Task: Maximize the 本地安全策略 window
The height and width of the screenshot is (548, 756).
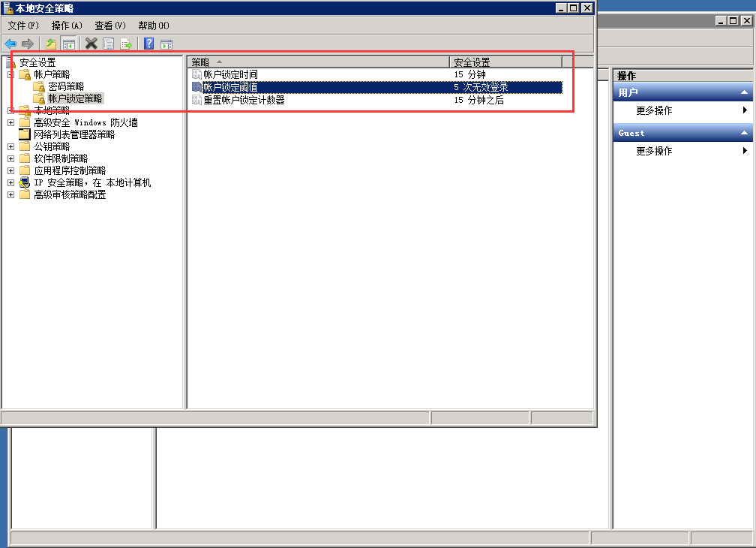Action: pyautogui.click(x=573, y=8)
